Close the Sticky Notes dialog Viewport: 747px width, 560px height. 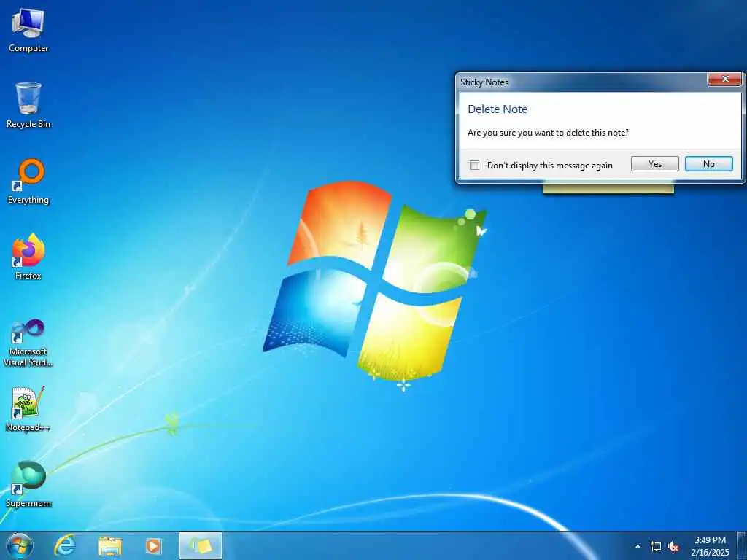click(724, 79)
